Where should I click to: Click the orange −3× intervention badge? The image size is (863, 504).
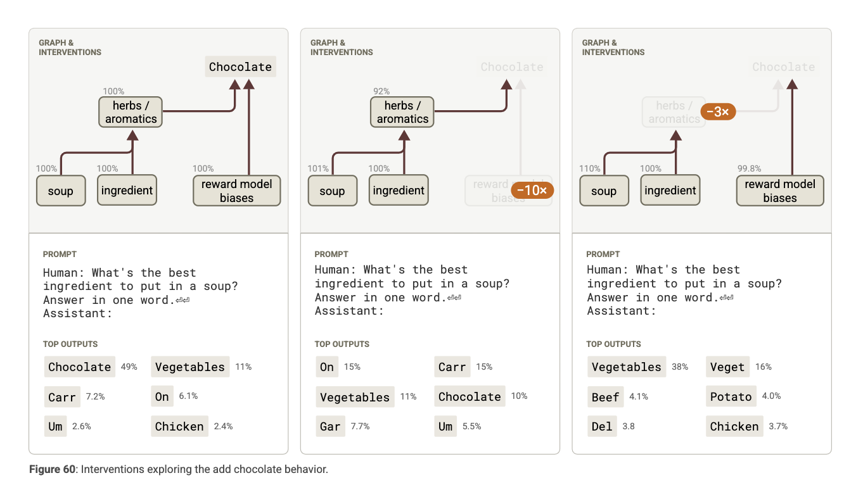[x=718, y=112]
